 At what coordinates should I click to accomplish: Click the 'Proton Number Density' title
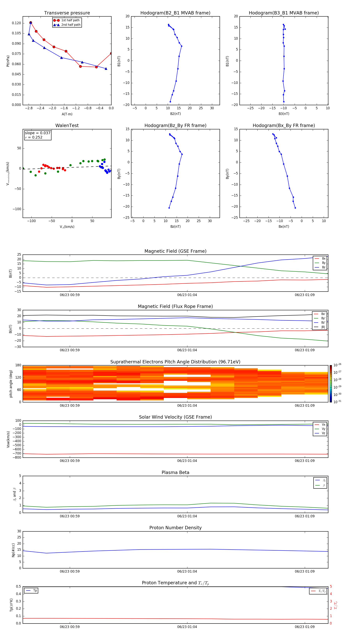coord(175,528)
